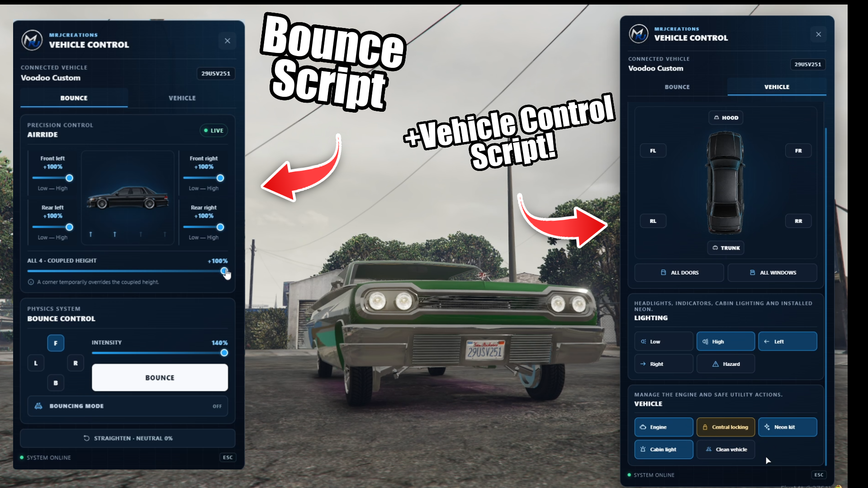Click license plate 29USV251 in left panel
Viewport: 868px width, 488px height.
point(216,73)
